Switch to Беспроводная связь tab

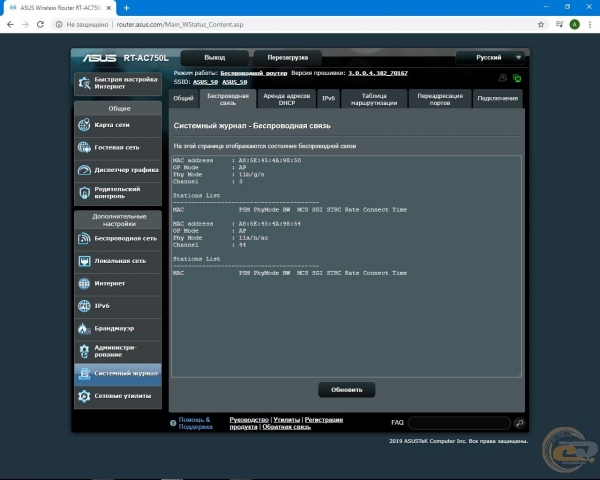coord(228,99)
